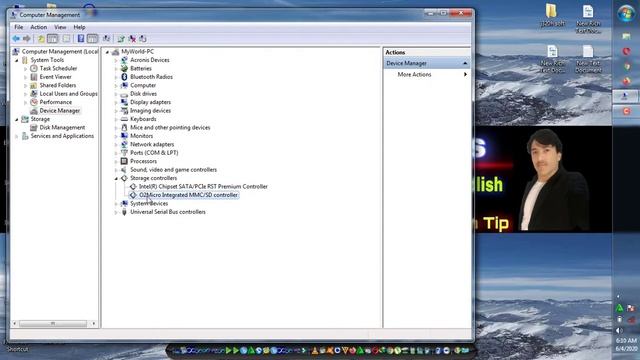Click the Disk drives category icon
This screenshot has width=640, height=360.
click(x=124, y=94)
